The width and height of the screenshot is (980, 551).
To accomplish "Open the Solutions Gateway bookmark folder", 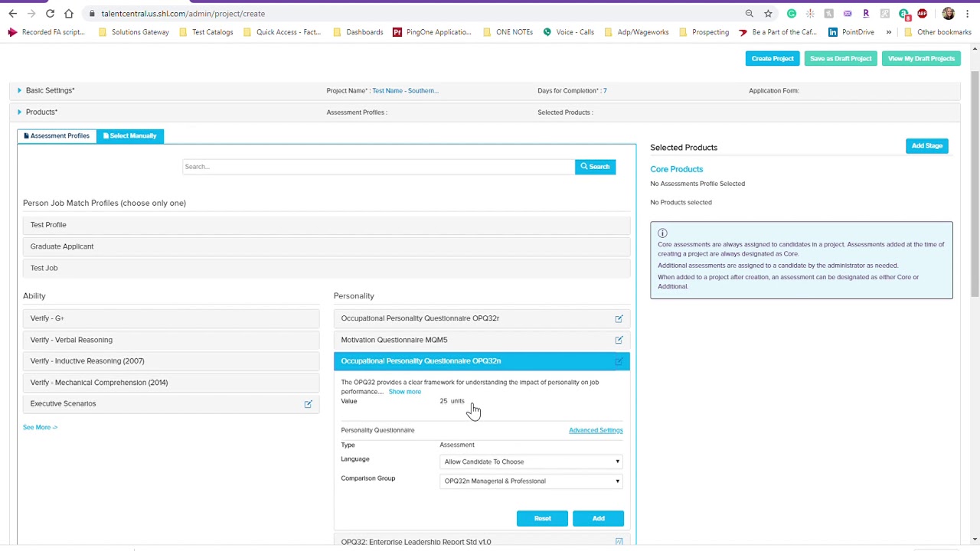I will coord(134,32).
